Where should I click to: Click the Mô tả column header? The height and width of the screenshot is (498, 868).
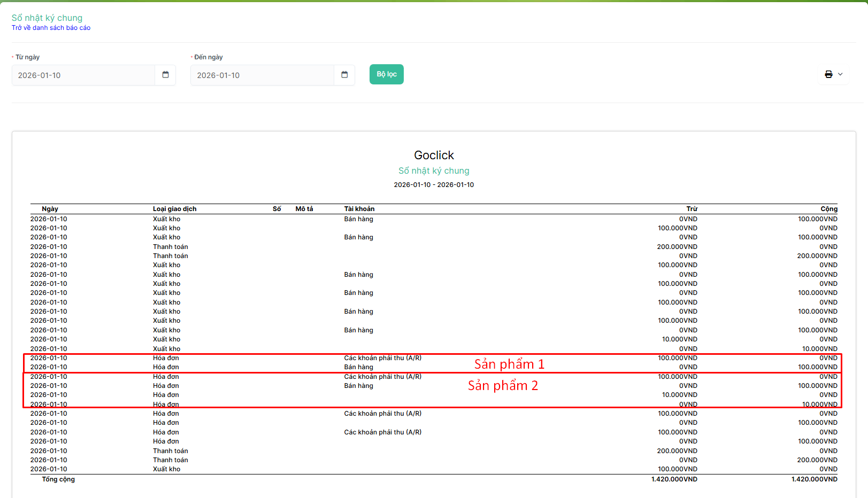click(304, 209)
